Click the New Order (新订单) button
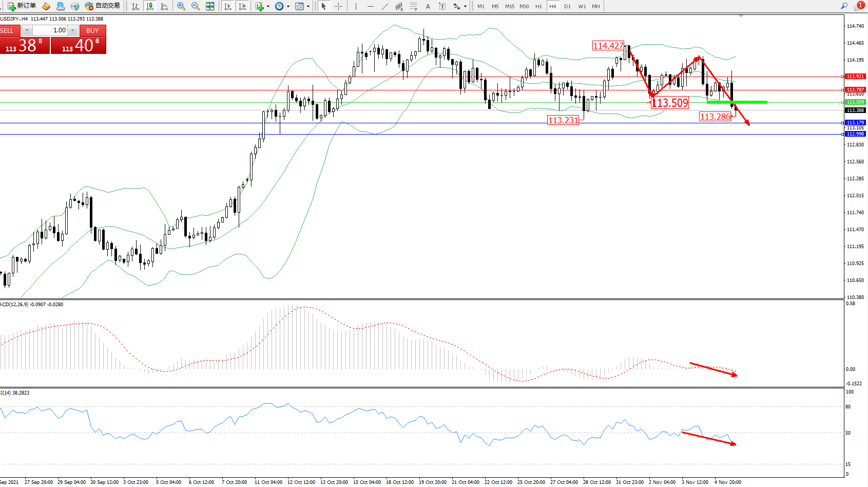Viewport: 868px width, 487px height. pyautogui.click(x=22, y=6)
